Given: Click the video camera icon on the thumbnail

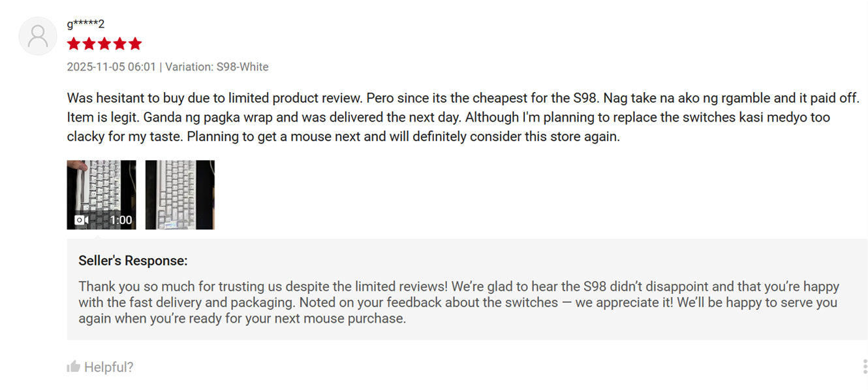Looking at the screenshot, I should (81, 220).
